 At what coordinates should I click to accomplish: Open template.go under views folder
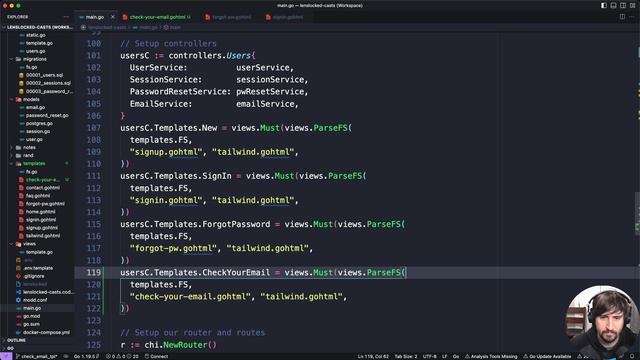(x=39, y=252)
